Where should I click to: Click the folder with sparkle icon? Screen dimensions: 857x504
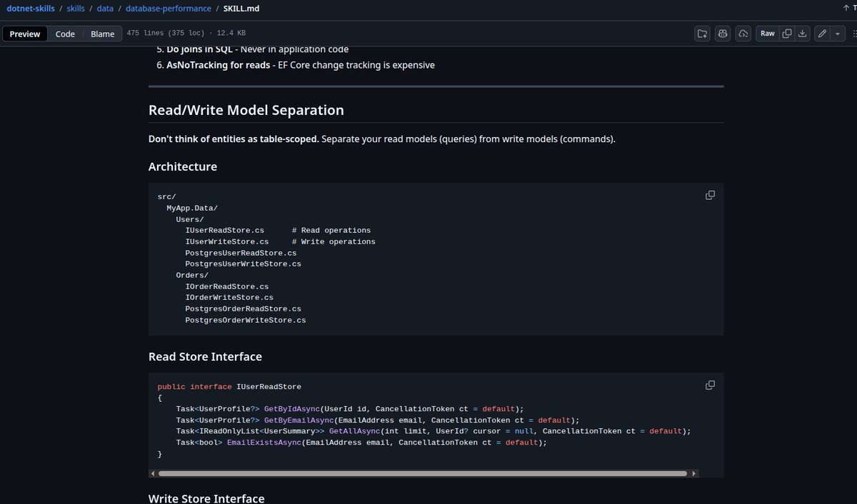click(x=703, y=34)
